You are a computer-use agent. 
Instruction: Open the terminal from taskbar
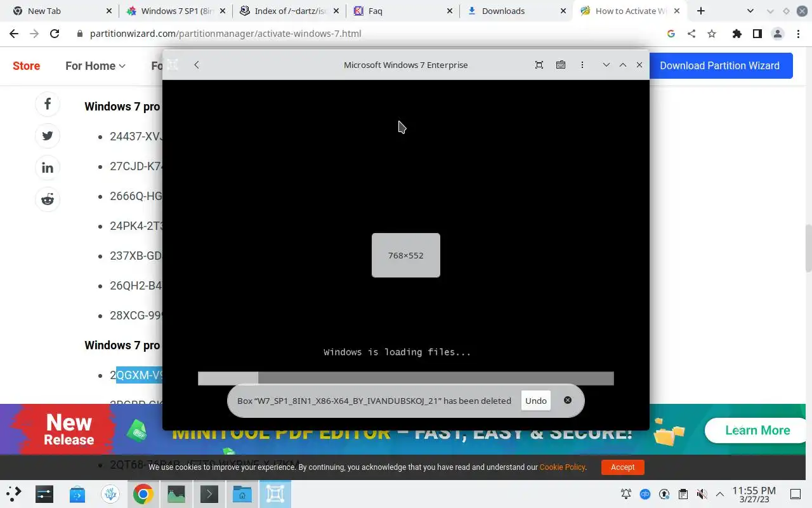pyautogui.click(x=209, y=493)
